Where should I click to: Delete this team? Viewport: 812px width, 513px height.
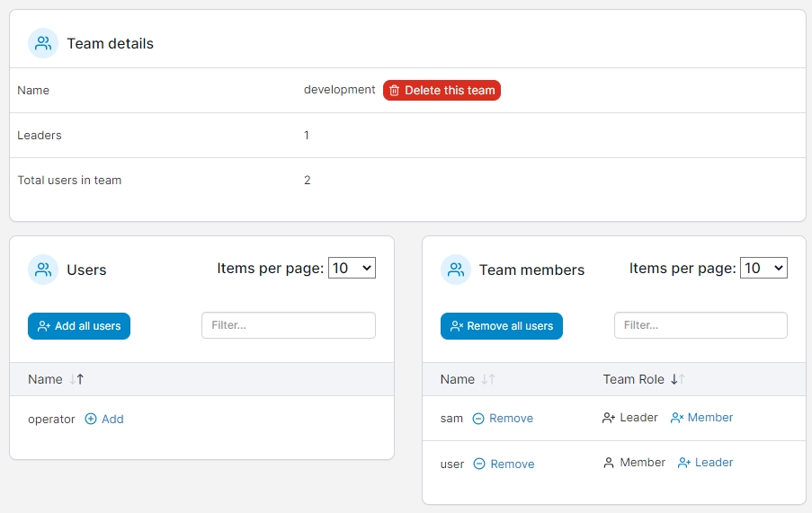point(442,91)
